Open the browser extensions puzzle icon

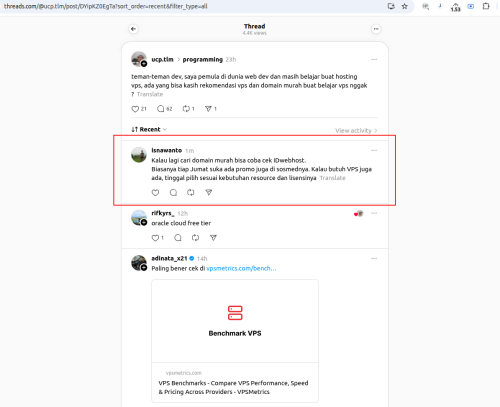point(486,6)
